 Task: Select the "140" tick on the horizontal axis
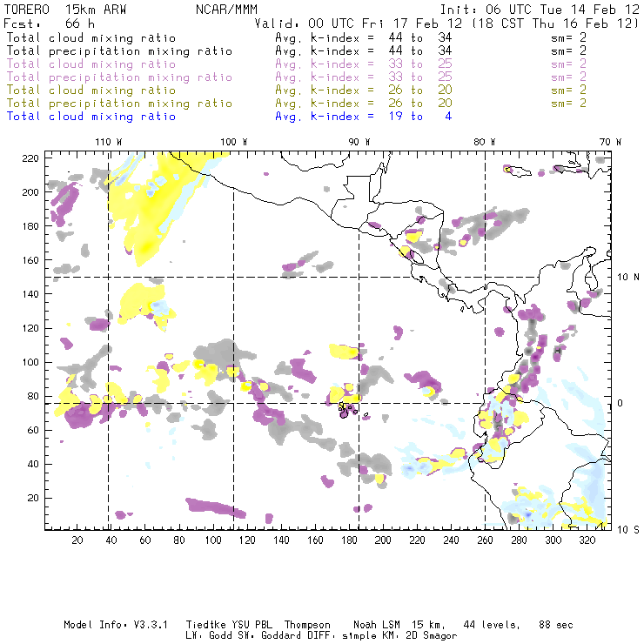point(281,540)
